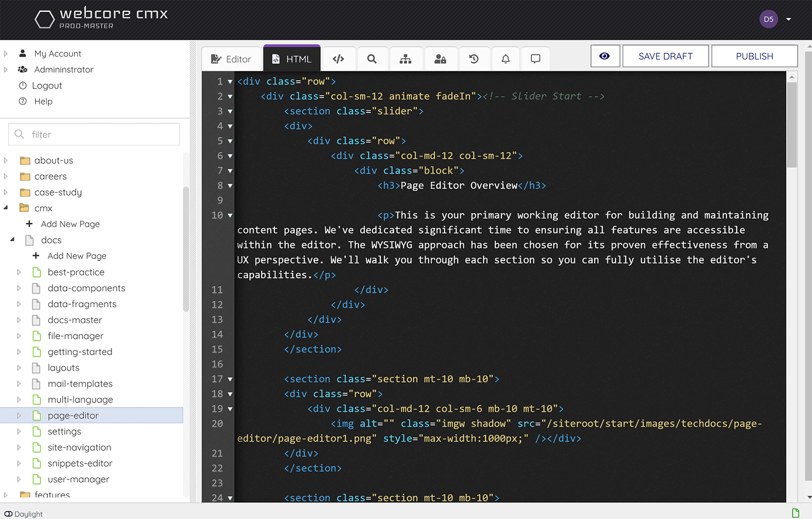Click the Logout power icon
Screen dimensions: 812x519
tap(23, 85)
